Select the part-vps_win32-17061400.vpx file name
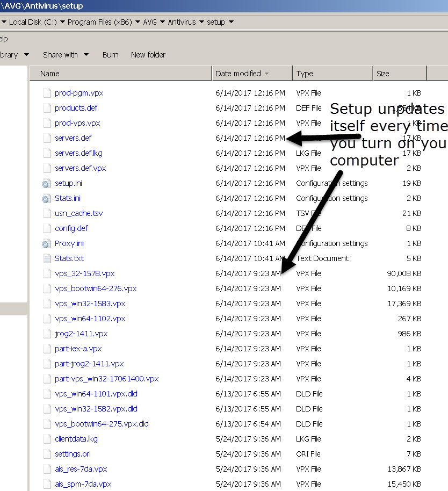Screen dimensions: 448x491 tap(107, 379)
